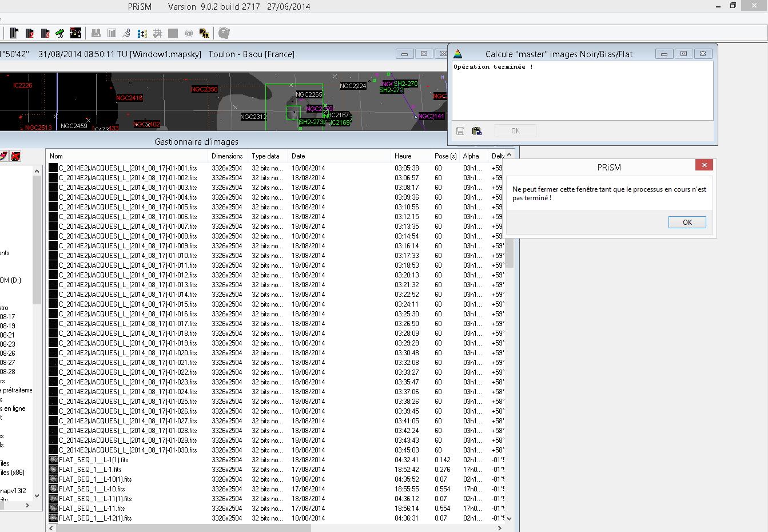Sort file list by the Heure column

[x=403, y=156]
